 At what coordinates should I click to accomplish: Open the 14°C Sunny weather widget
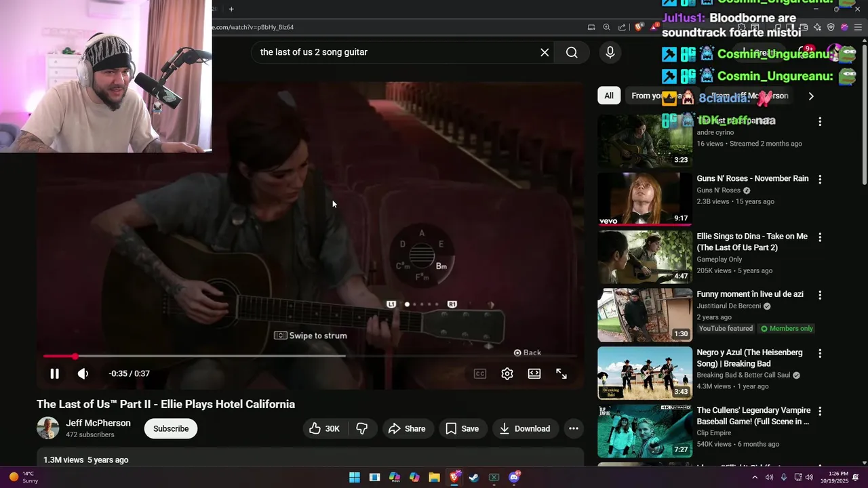[24, 477]
